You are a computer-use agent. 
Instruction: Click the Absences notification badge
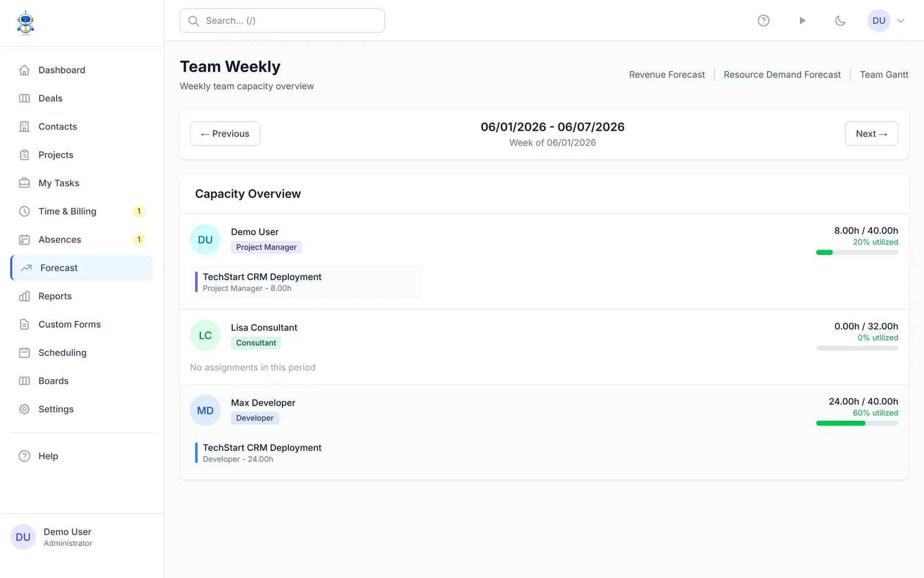(x=139, y=240)
